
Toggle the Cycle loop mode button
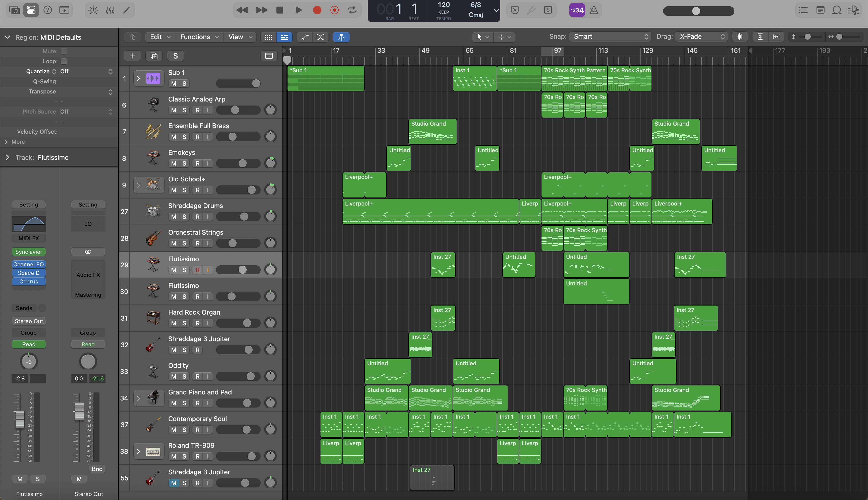click(x=352, y=10)
